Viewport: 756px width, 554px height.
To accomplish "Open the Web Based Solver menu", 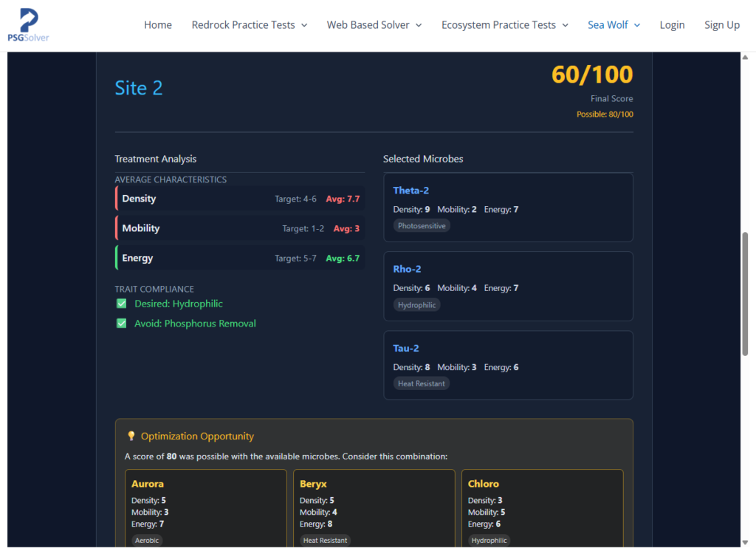I will click(374, 25).
